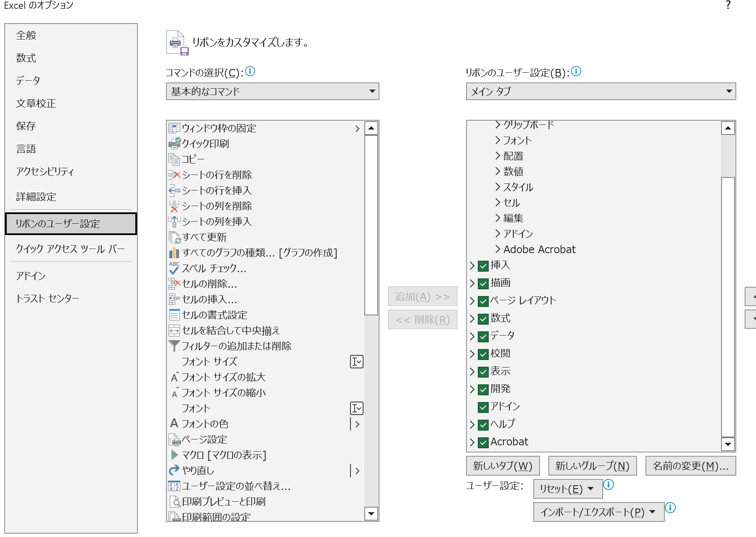
Task: Open the 基本的なコマンド dropdown
Action: (371, 91)
